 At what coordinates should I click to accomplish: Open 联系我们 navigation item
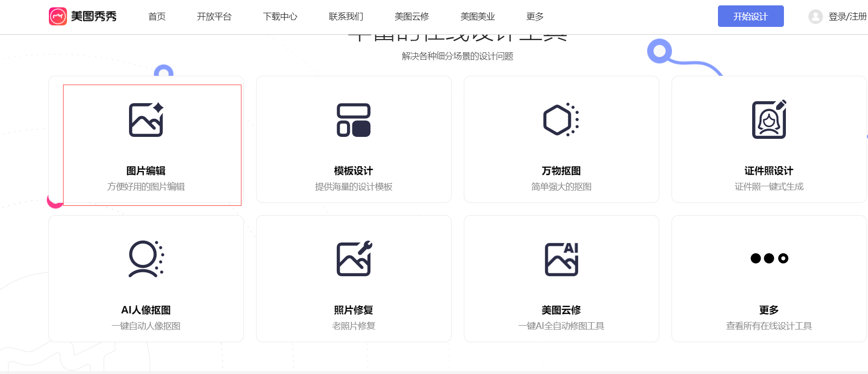346,17
